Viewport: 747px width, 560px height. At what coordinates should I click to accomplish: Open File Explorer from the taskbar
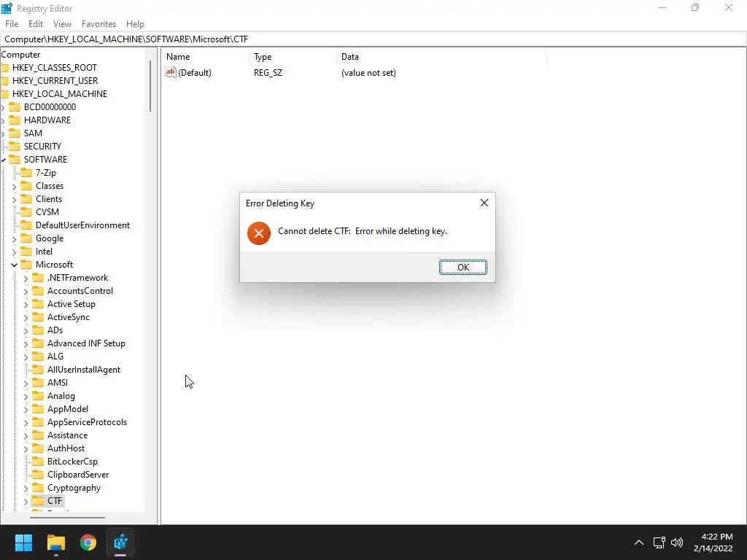coord(55,542)
